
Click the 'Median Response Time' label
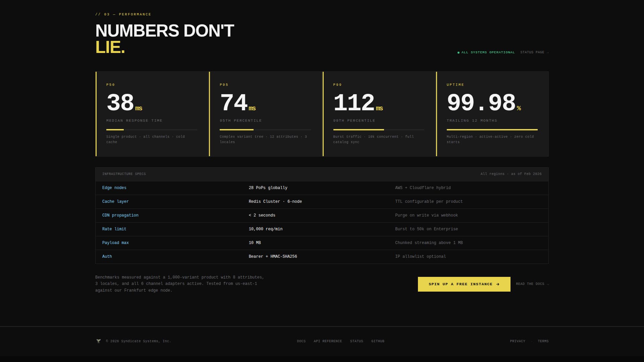tap(134, 121)
